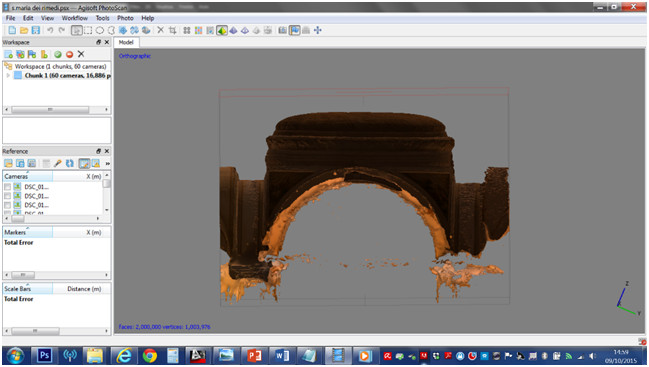649x367 pixels.
Task: Switch model view to Shaded mode
Action: [x=222, y=30]
